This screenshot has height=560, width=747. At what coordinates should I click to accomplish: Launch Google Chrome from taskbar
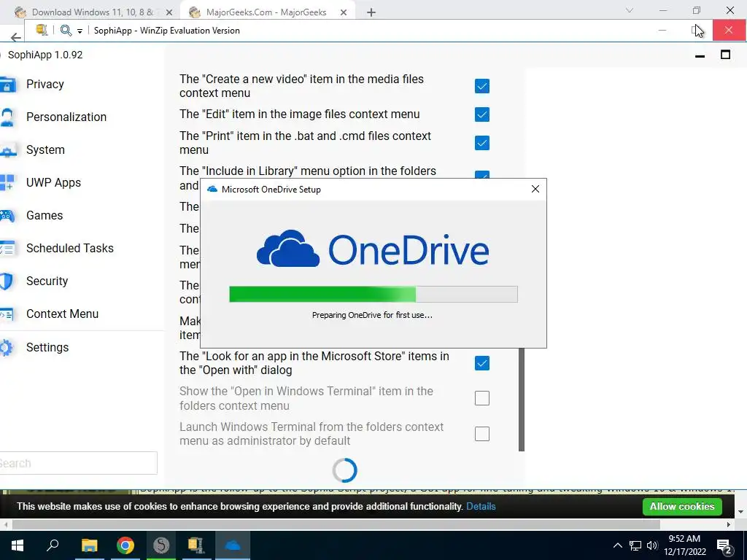pyautogui.click(x=125, y=545)
